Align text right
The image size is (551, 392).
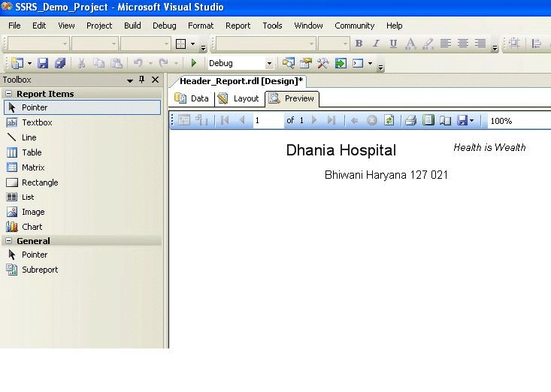pos(480,44)
